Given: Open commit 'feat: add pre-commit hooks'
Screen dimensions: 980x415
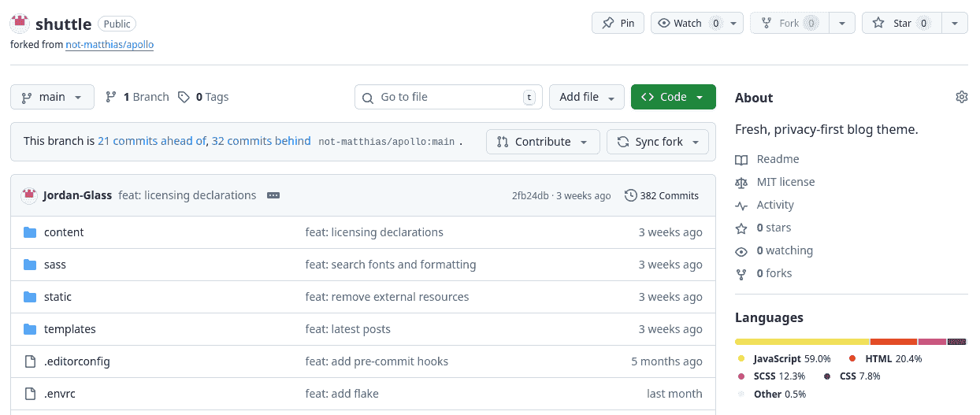Looking at the screenshot, I should coord(377,361).
